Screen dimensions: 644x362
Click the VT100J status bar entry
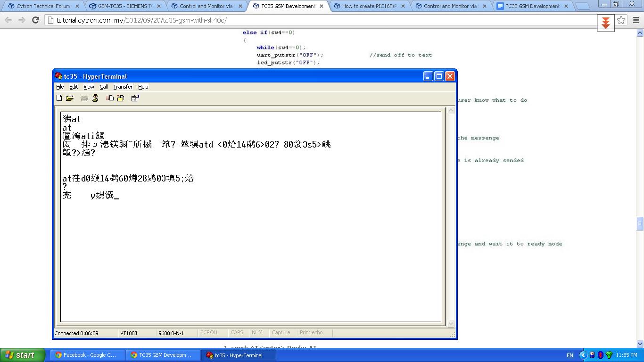129,333
